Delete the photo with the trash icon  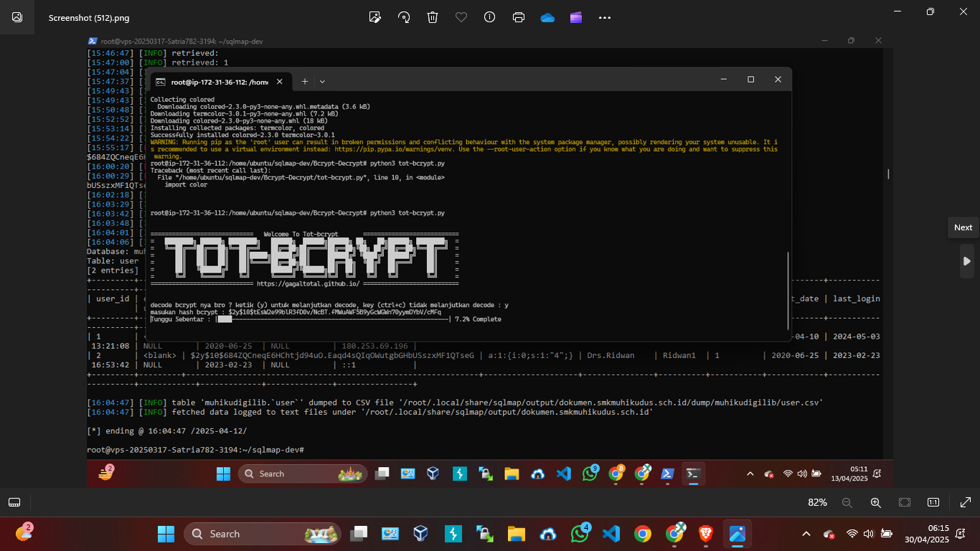pyautogui.click(x=433, y=17)
